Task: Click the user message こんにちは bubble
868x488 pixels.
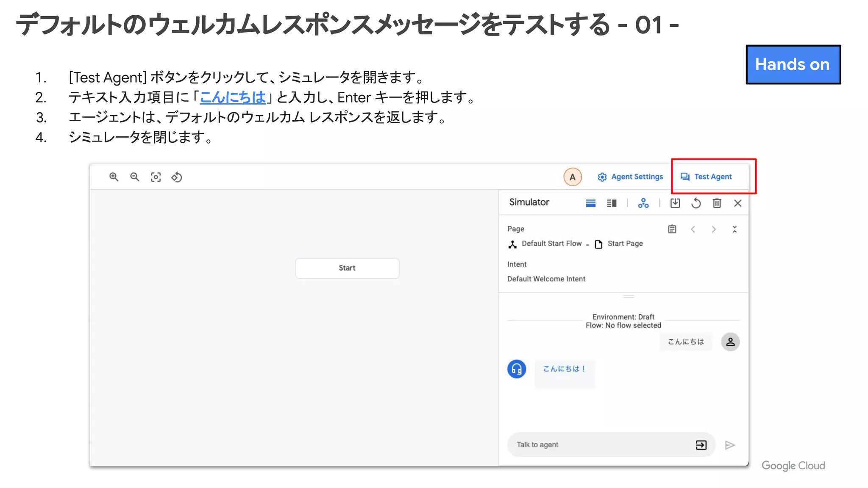Action: point(686,342)
